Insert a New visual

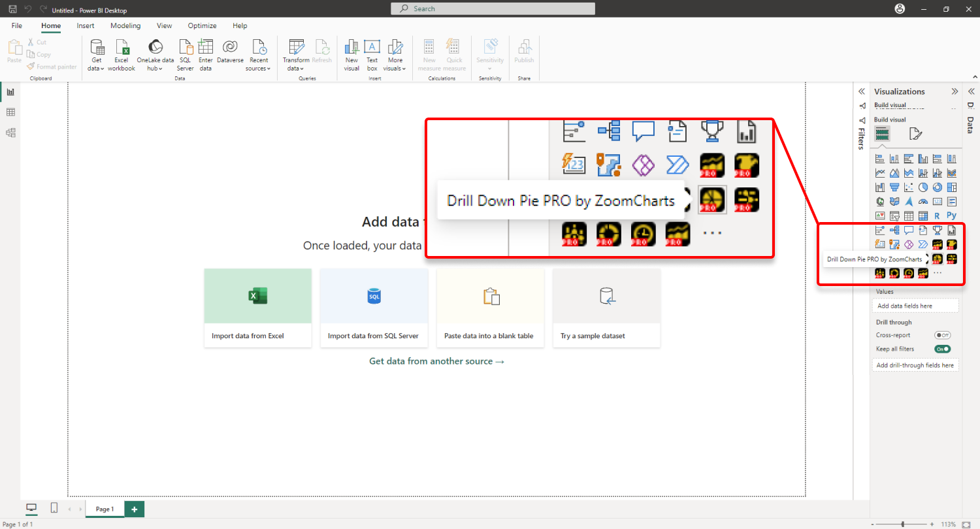pyautogui.click(x=351, y=55)
